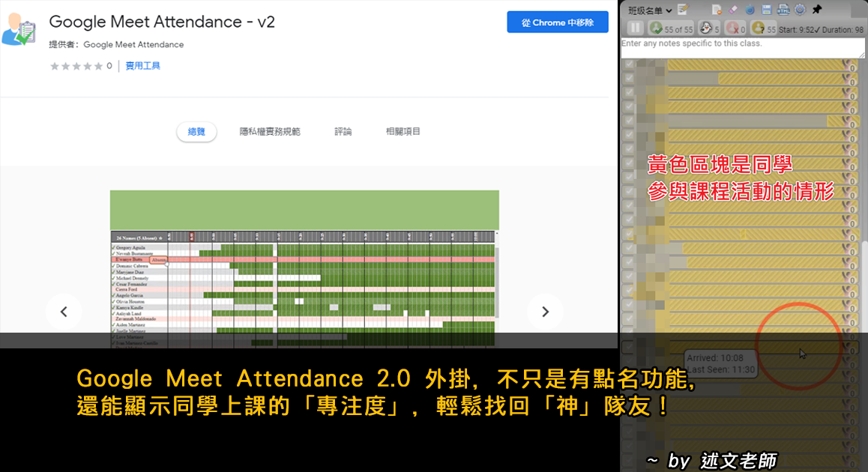Show previous screenshot with left arrow

point(64,312)
